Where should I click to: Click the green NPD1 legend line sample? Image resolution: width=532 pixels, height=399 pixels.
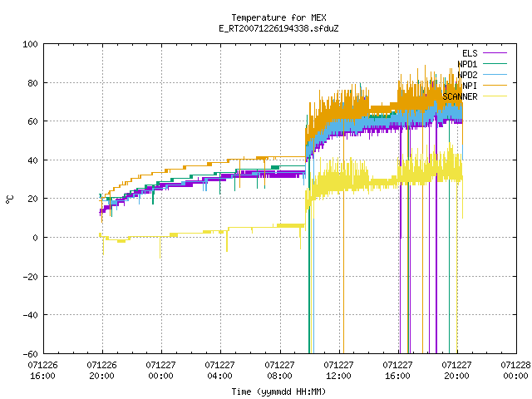tap(495, 63)
